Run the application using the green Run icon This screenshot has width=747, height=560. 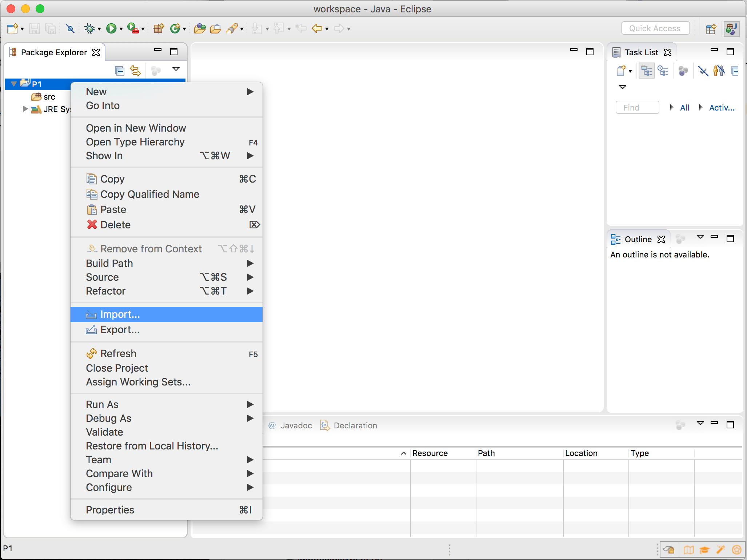pos(112,28)
